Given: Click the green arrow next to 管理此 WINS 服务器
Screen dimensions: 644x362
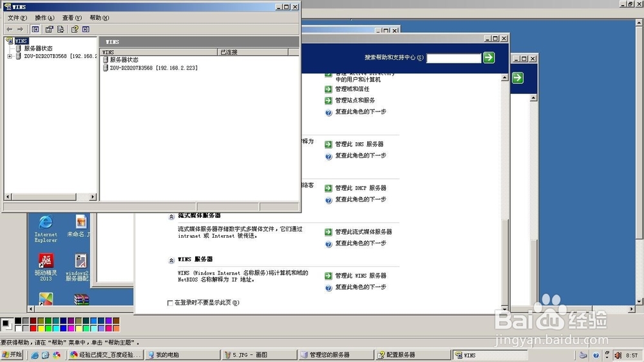Looking at the screenshot, I should point(328,276).
